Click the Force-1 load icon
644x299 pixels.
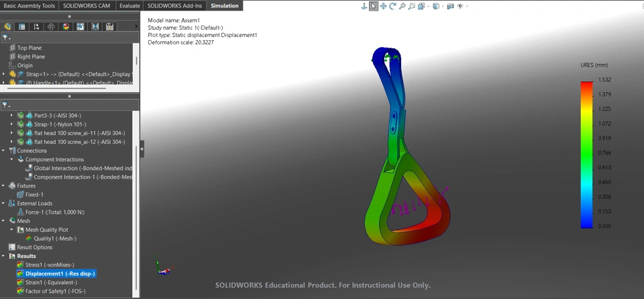[x=21, y=212]
